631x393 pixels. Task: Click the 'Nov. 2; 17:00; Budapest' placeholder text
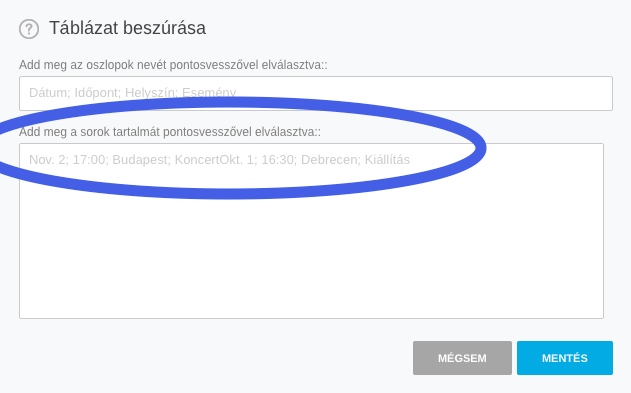point(100,160)
